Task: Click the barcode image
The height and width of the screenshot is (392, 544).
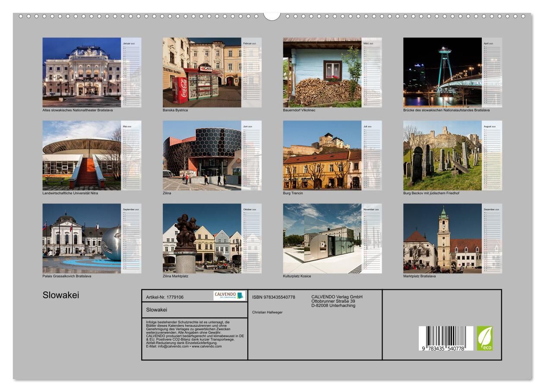Action: 446,338
